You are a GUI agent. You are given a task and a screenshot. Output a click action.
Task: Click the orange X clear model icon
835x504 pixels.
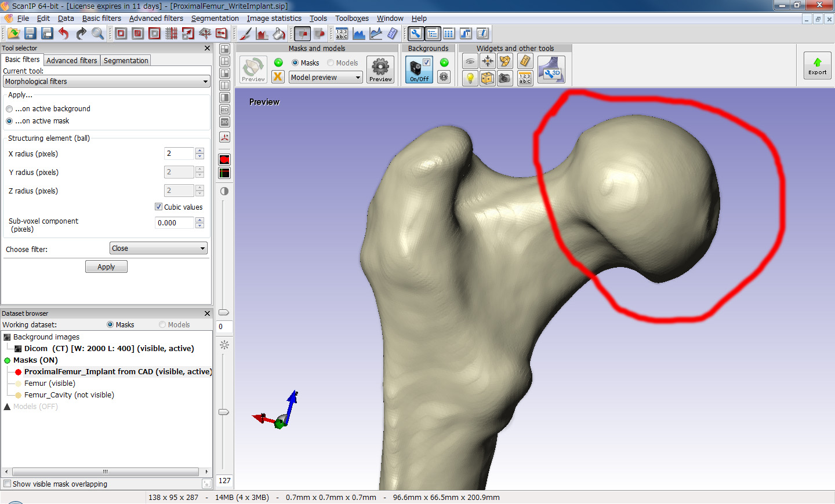tap(278, 76)
